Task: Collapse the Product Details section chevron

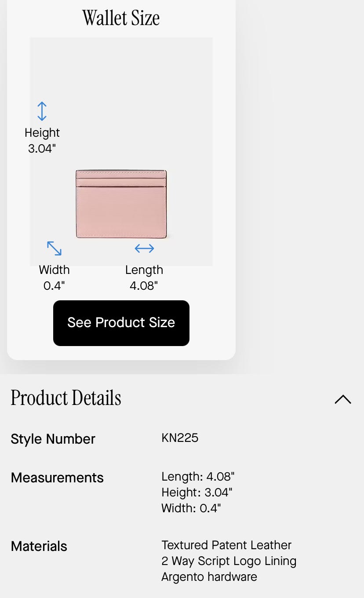Action: (x=342, y=399)
